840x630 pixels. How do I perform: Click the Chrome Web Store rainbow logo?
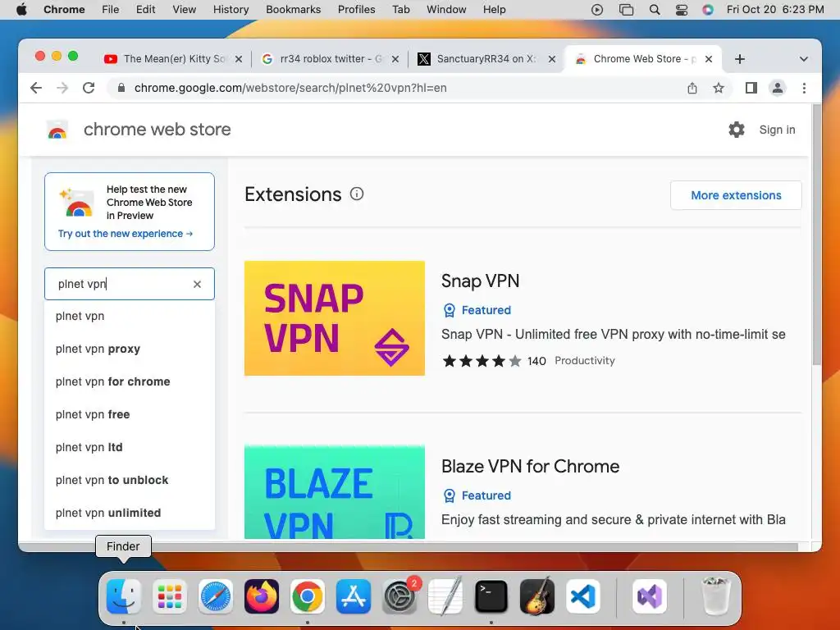click(x=57, y=130)
